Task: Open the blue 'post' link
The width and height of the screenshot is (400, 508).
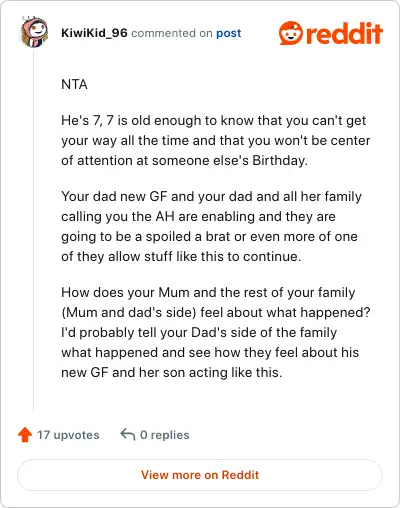Action: [229, 33]
